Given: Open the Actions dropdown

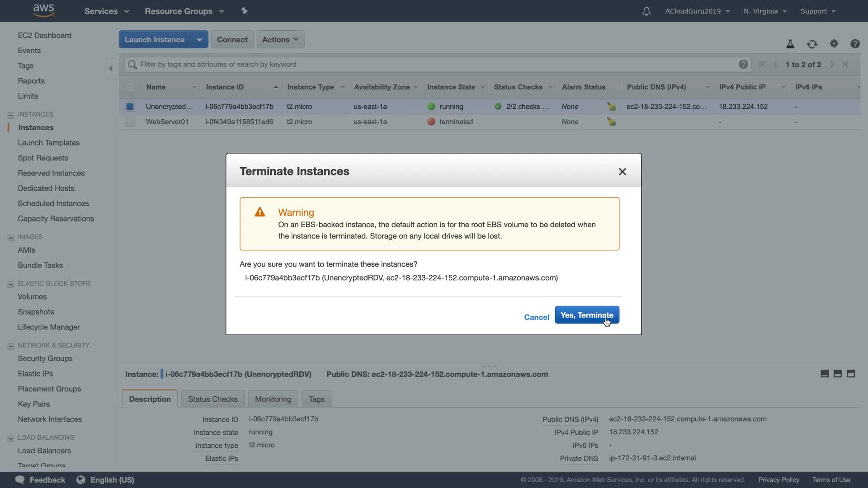Looking at the screenshot, I should pyautogui.click(x=280, y=39).
